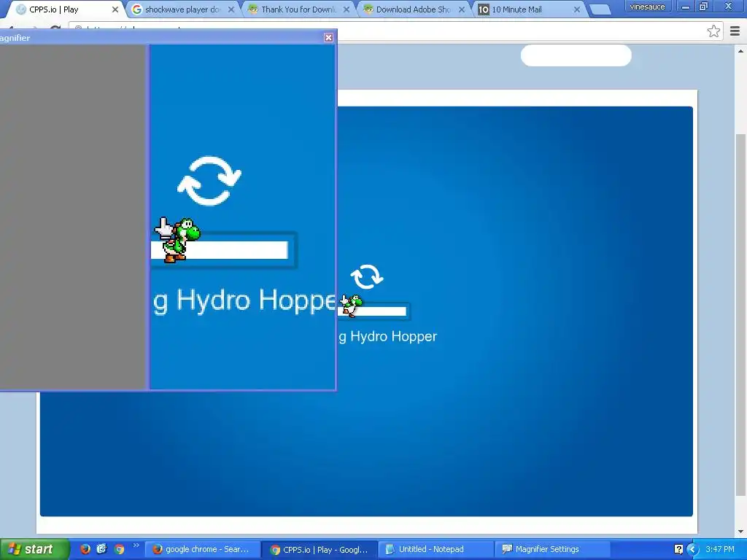
Task: Click the white rounded box at page top
Action: coord(576,55)
